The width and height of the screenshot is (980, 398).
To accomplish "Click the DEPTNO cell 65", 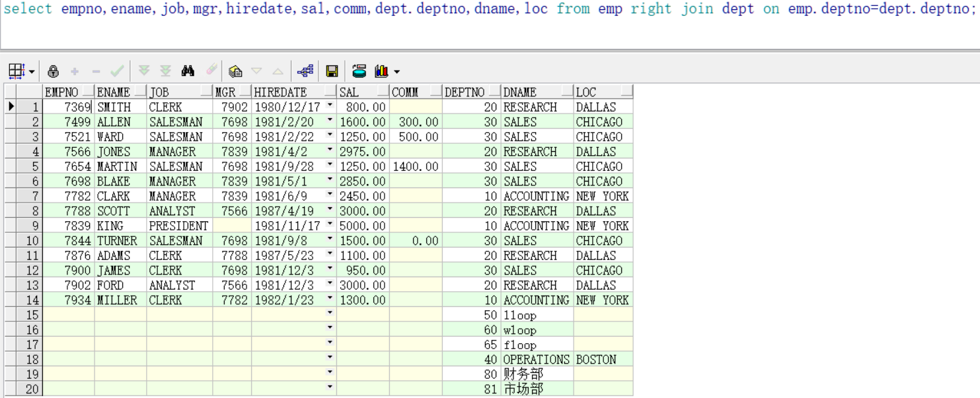I will [471, 345].
